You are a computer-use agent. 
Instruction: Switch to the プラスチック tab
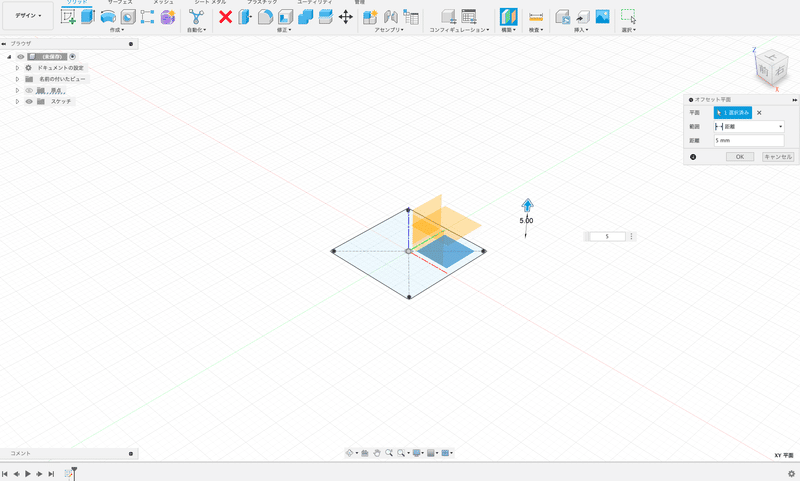(x=262, y=2)
